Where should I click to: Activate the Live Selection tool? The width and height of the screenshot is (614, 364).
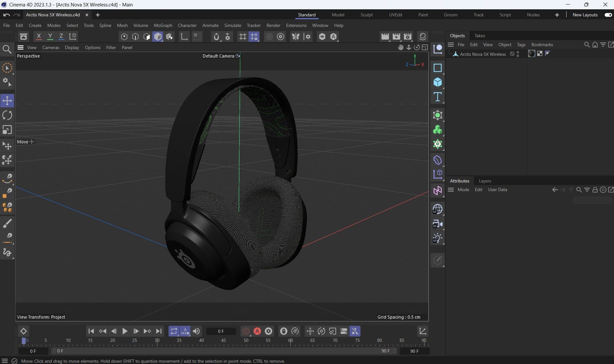click(x=7, y=68)
